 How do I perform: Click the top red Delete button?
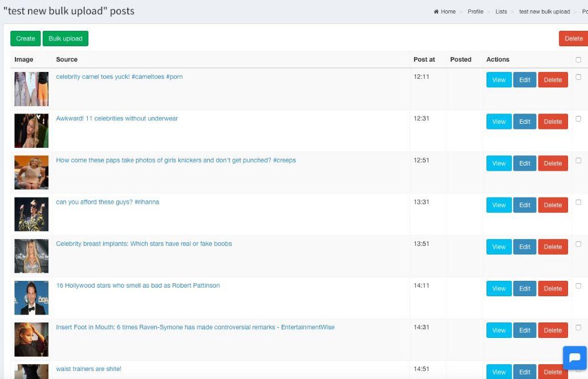pyautogui.click(x=573, y=39)
